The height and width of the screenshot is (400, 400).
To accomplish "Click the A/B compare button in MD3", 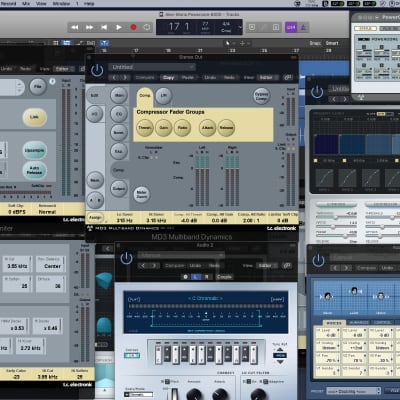I will pos(95,201).
